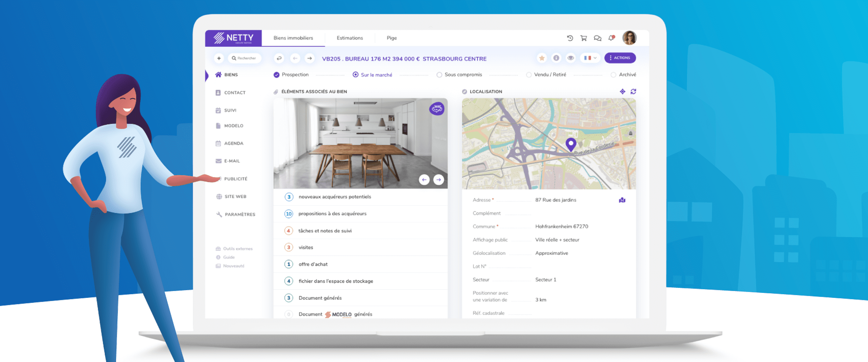Click the cadastral map pin icon
Viewport: 868px width, 362px height.
coord(623,200)
